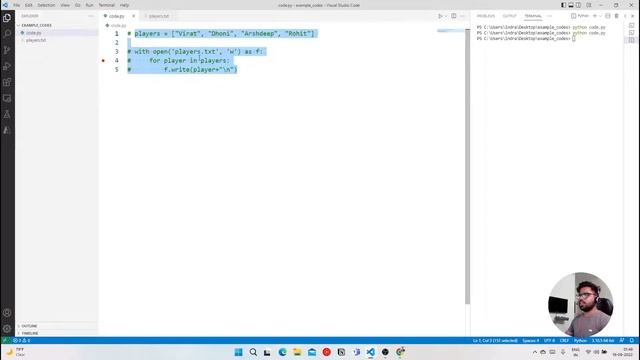This screenshot has height=360, width=640.
Task: Expand the OUTLINE section
Action: (x=56, y=326)
